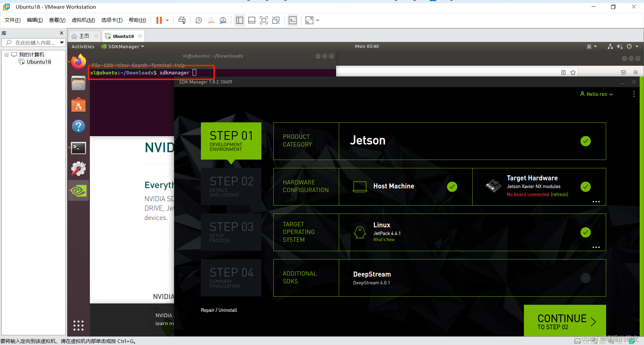Open the 编辑(E) menu
644x345 pixels.
coord(35,20)
